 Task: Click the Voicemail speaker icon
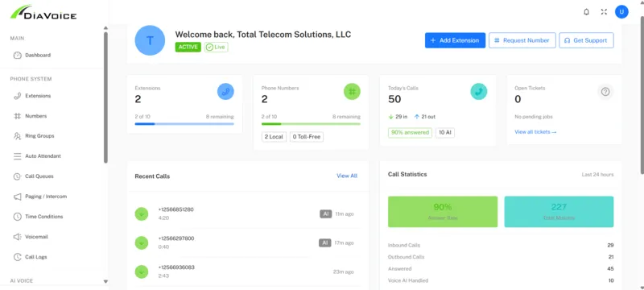coord(17,237)
